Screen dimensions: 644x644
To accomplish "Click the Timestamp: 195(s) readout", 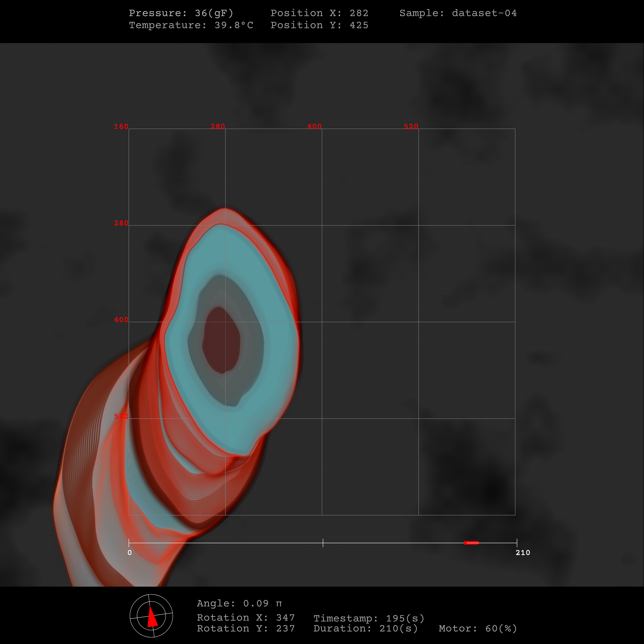I will click(x=369, y=618).
